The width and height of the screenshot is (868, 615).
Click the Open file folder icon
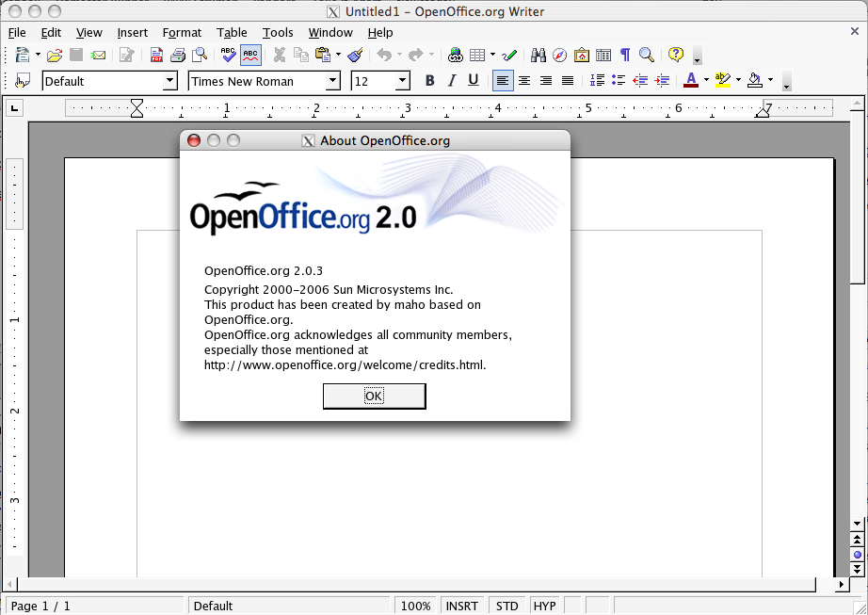point(55,55)
